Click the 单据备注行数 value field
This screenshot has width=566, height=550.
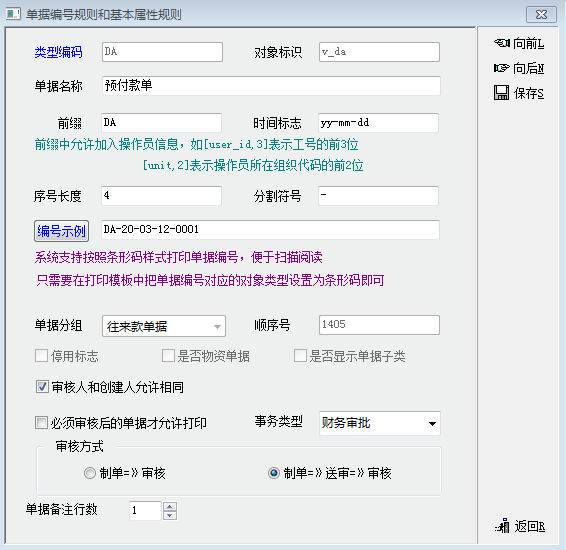point(145,510)
